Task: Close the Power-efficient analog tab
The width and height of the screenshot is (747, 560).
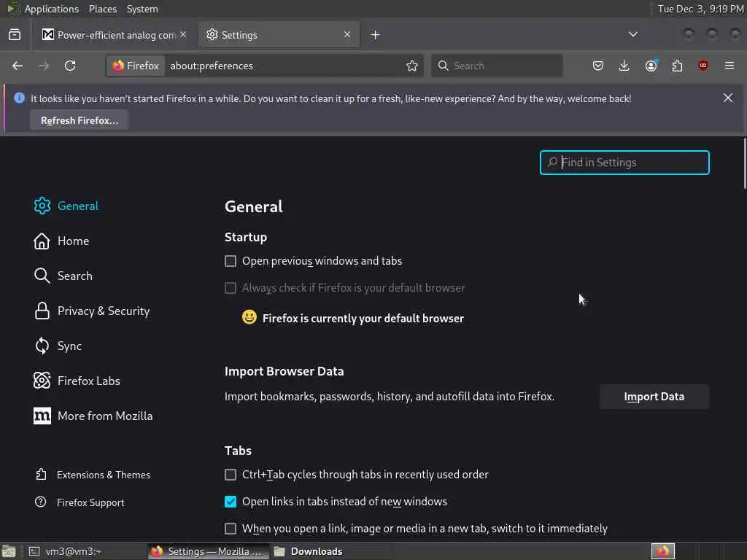Action: coord(183,34)
